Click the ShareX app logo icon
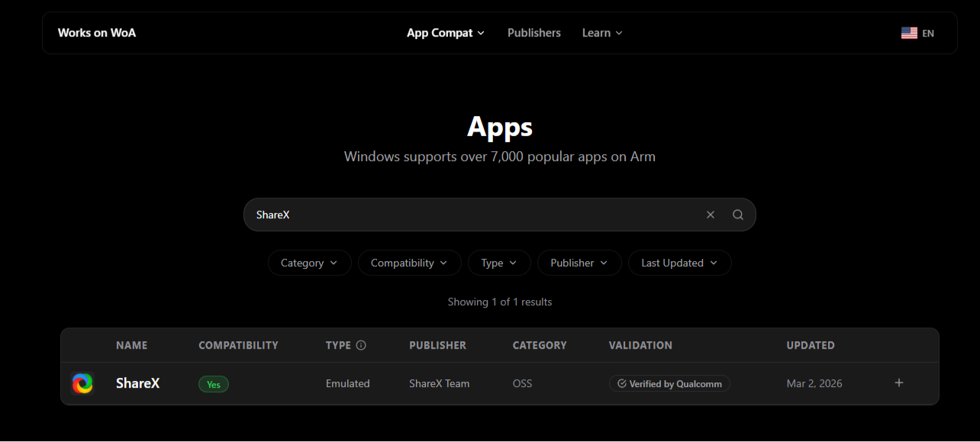 click(x=82, y=383)
